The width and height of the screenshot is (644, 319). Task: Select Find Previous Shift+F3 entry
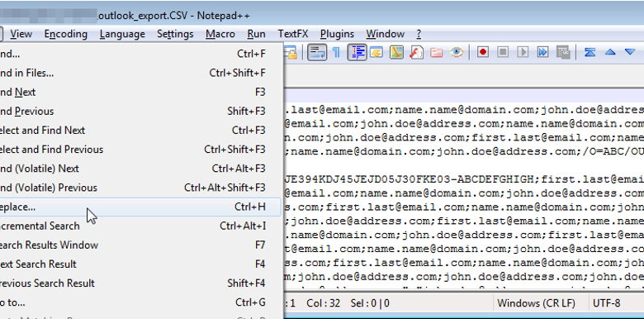[140, 111]
